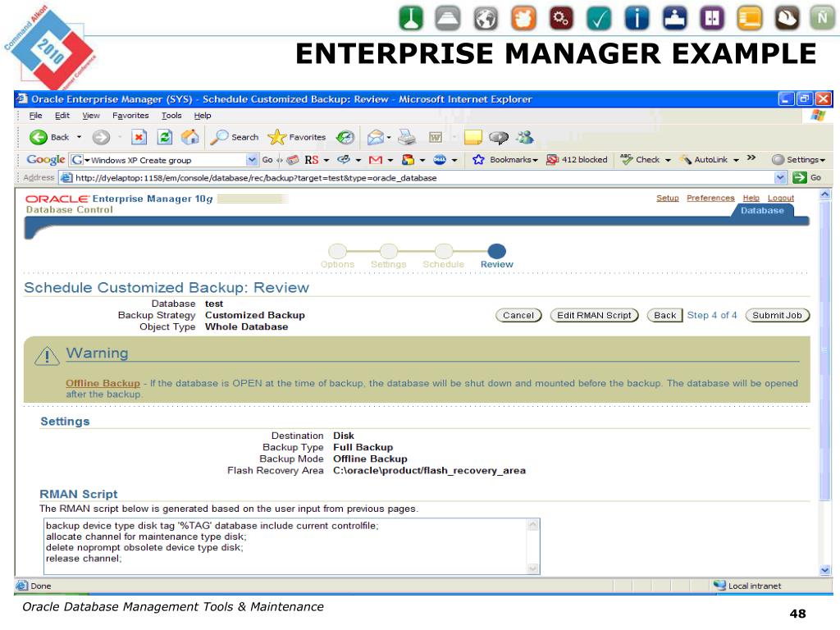Click the ABC spell Check icon
The image size is (840, 630).
tap(626, 160)
